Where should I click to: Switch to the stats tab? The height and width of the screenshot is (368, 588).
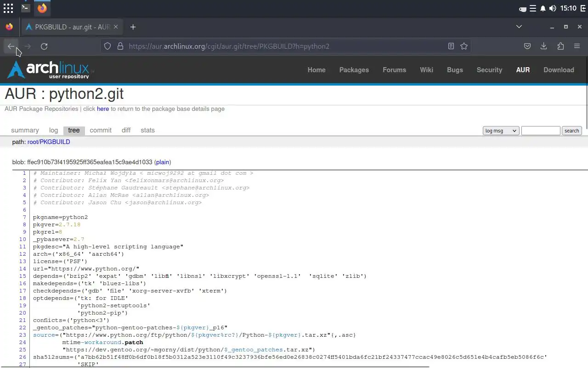point(147,130)
